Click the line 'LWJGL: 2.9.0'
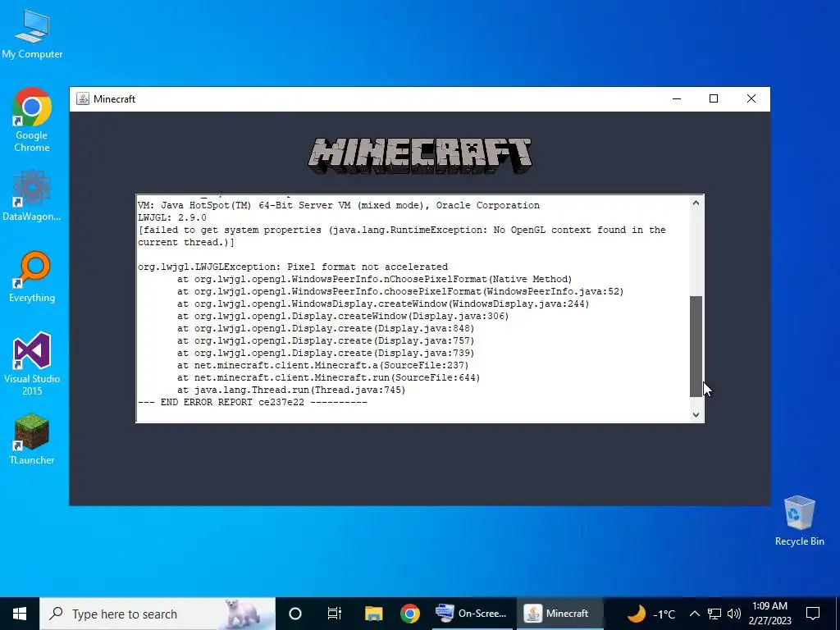The image size is (840, 630). 172,217
